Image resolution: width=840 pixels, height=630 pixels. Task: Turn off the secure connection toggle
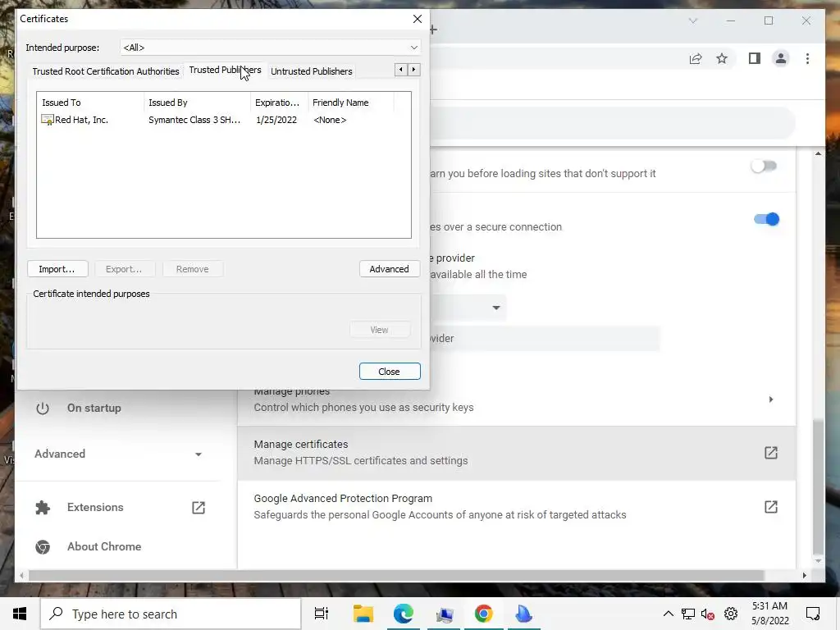[767, 219]
